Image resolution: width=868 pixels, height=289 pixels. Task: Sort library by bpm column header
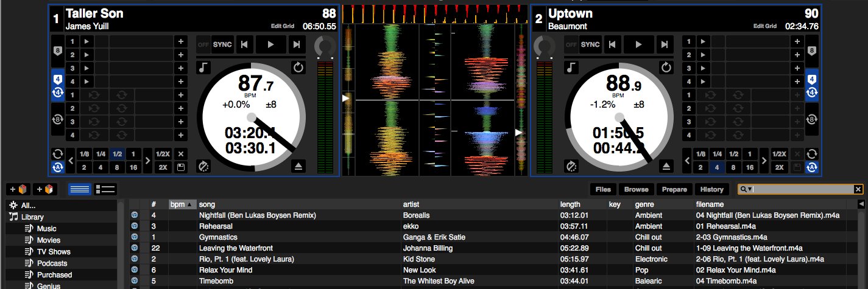[182, 204]
